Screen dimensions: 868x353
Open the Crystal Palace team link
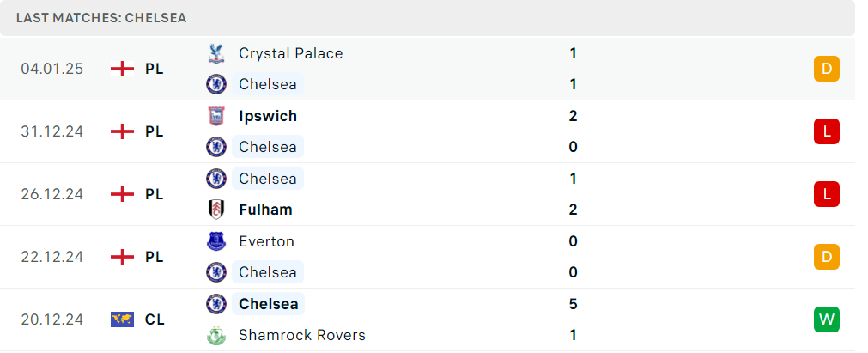291,53
